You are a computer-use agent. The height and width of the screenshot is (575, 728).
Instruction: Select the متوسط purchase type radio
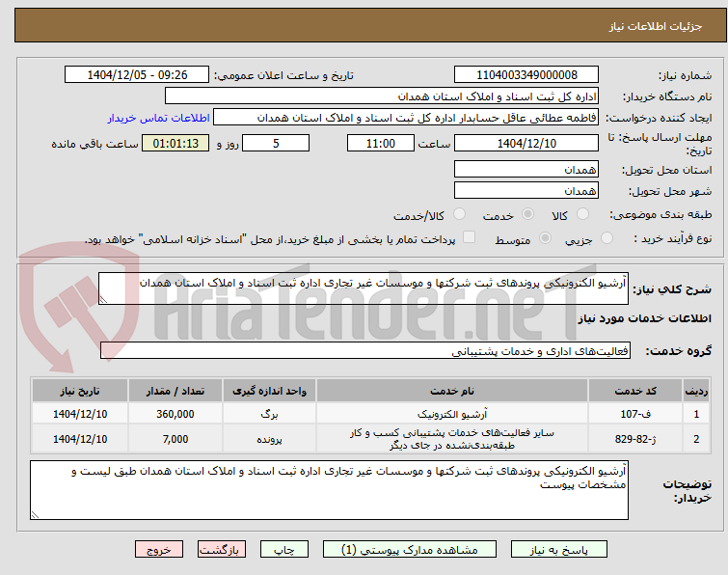(545, 238)
